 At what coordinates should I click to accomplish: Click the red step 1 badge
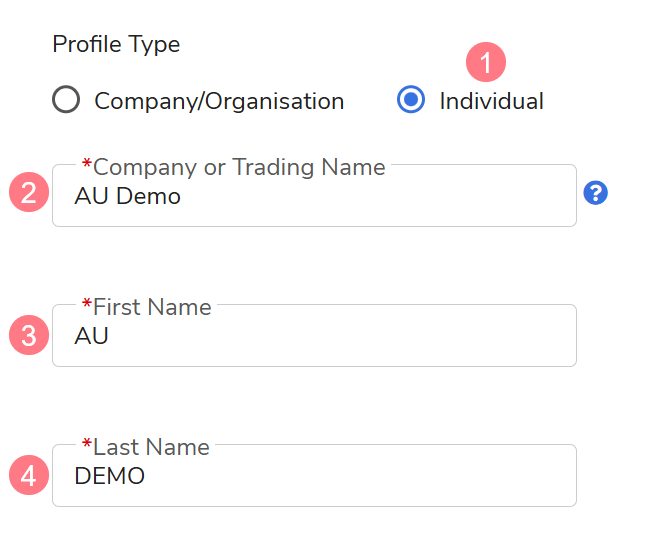coord(486,63)
